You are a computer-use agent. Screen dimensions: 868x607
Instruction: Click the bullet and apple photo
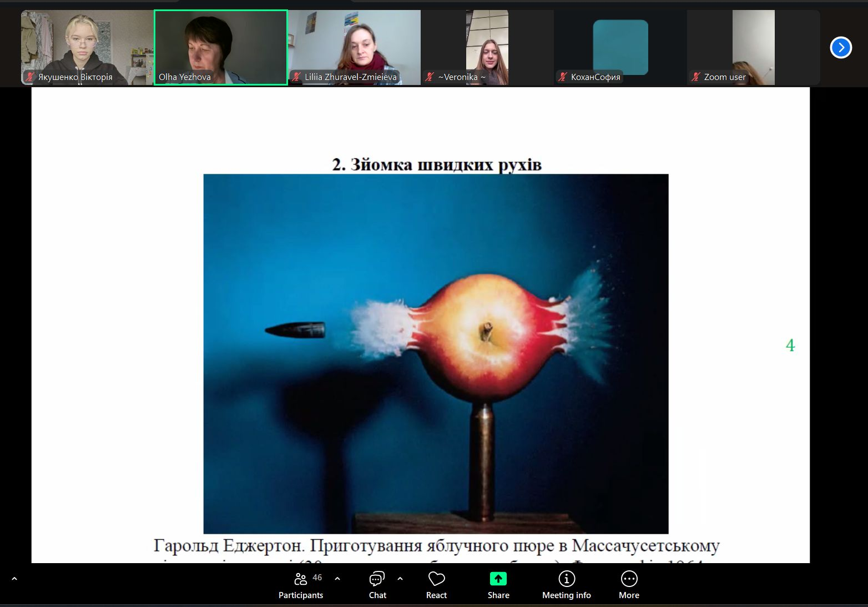(x=436, y=354)
